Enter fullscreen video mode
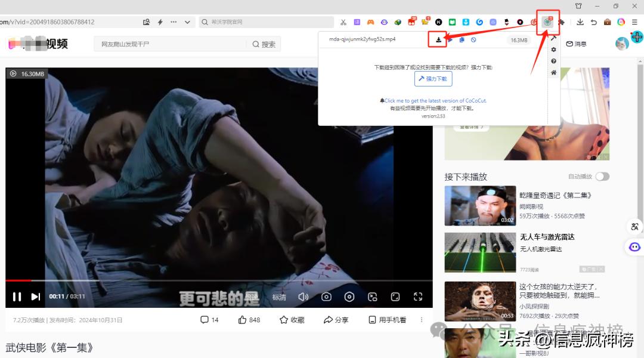 coord(417,297)
